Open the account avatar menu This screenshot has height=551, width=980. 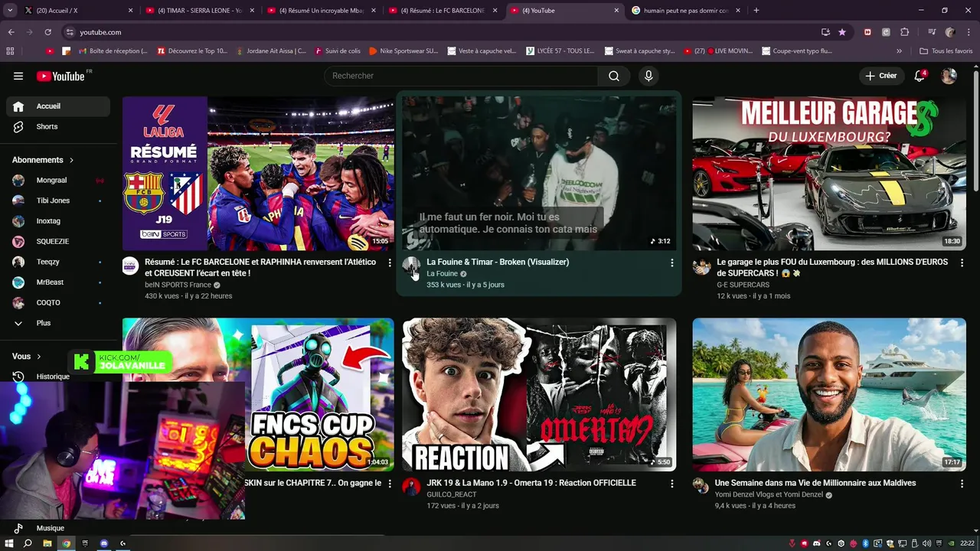coord(949,76)
